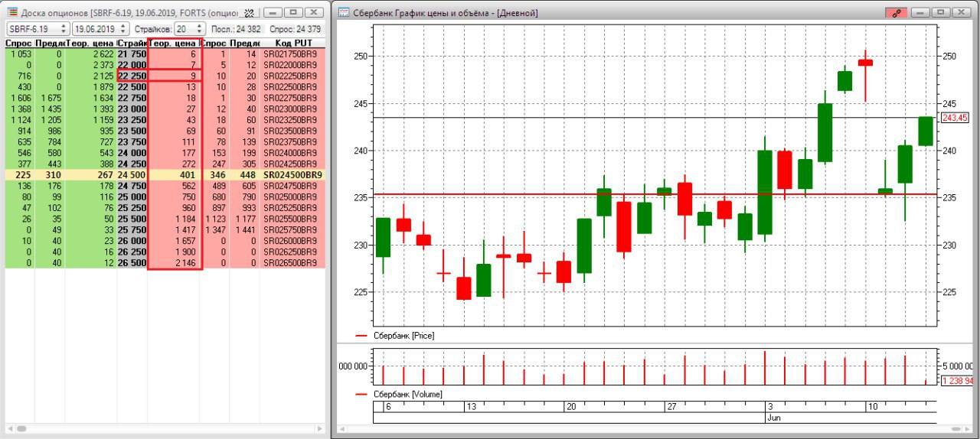Click call theoretical price 1 159

[x=90, y=120]
